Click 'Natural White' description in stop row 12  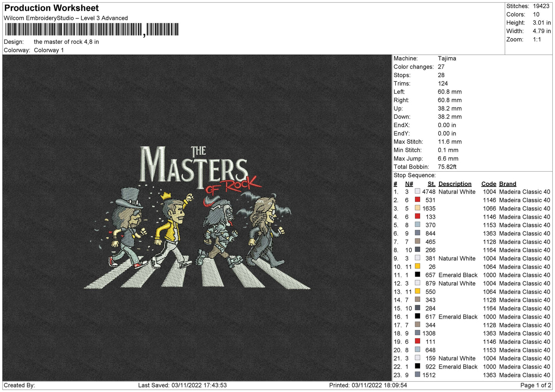tap(457, 283)
